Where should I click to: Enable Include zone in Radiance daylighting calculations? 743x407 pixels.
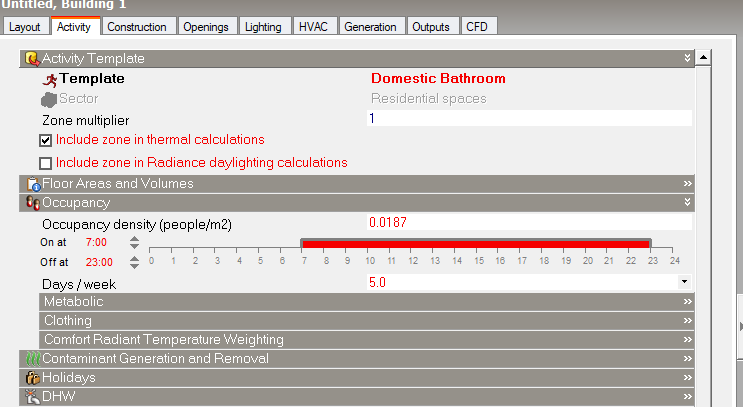coord(45,163)
